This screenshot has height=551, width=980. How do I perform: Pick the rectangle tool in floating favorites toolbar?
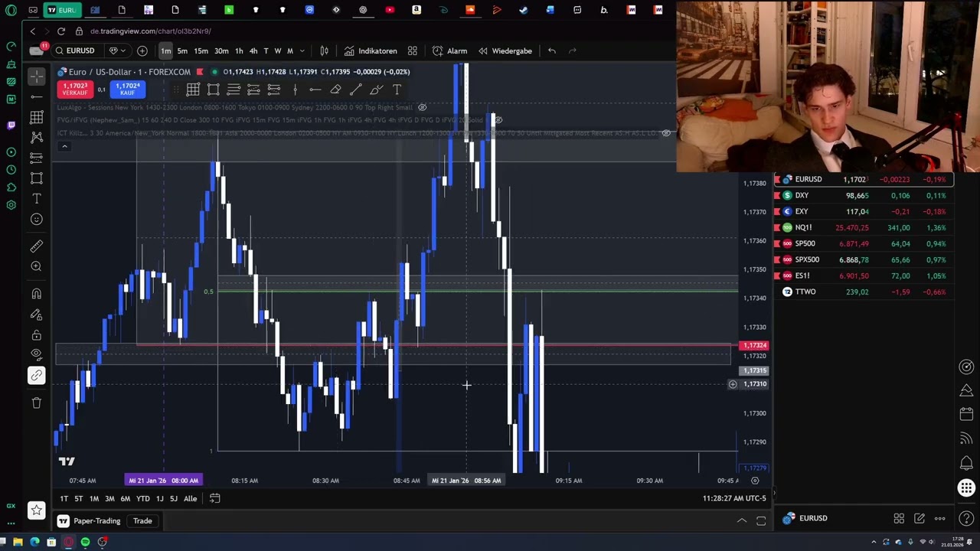pyautogui.click(x=214, y=90)
